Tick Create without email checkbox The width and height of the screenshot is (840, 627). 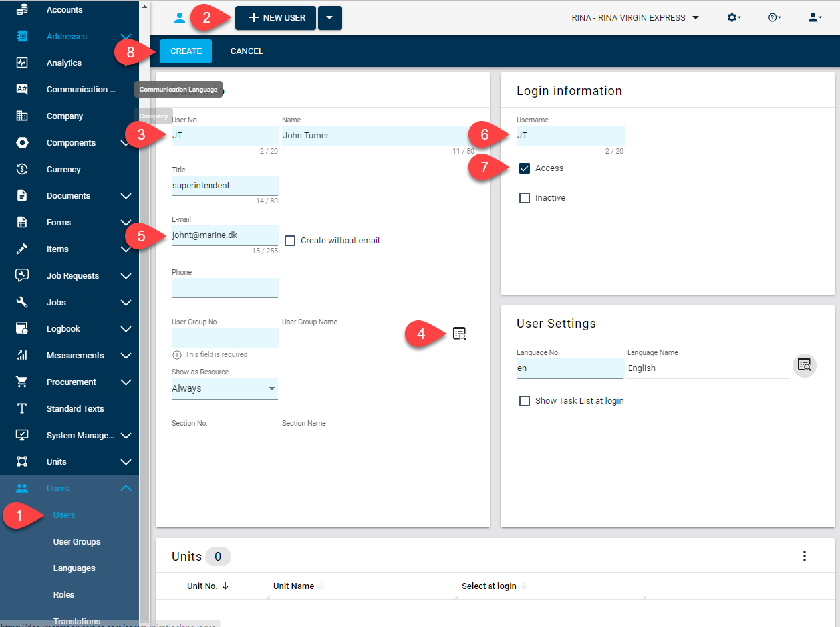(x=290, y=241)
